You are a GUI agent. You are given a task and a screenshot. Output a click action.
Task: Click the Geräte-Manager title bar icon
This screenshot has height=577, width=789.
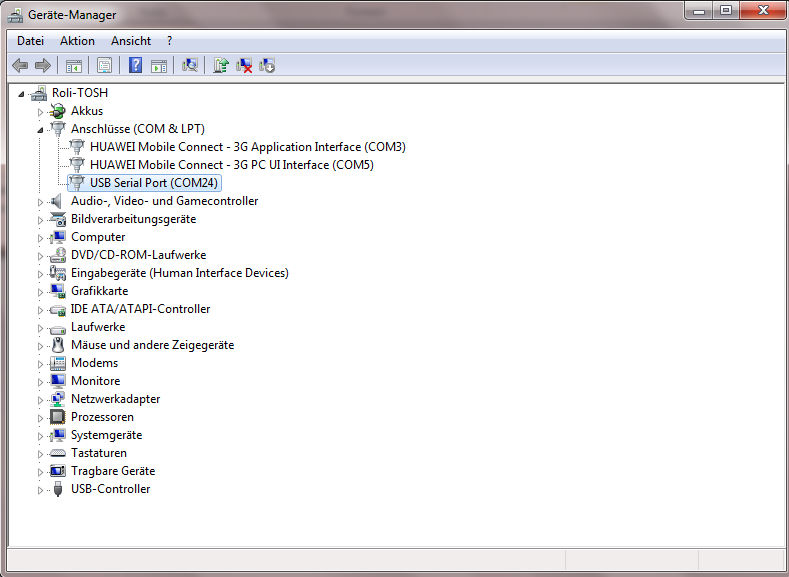tap(15, 15)
